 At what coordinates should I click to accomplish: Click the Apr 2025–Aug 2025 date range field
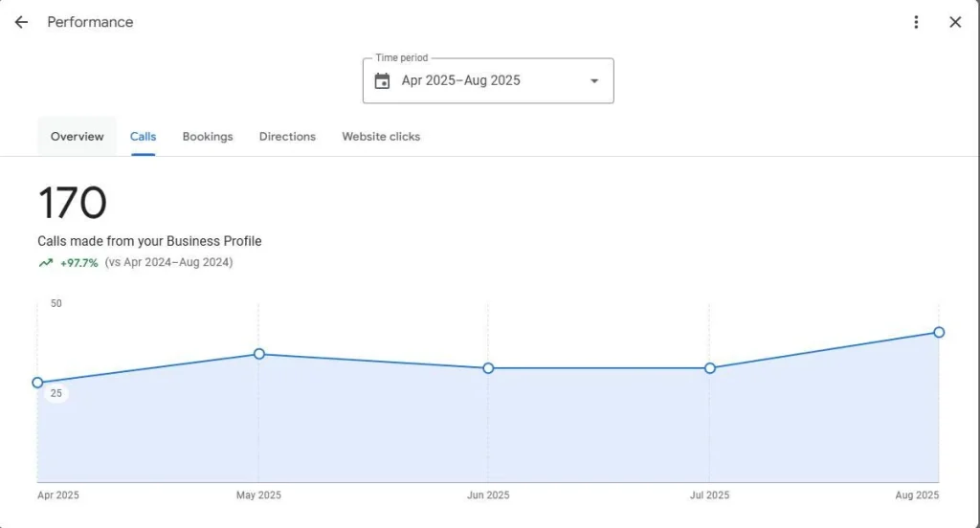488,80
